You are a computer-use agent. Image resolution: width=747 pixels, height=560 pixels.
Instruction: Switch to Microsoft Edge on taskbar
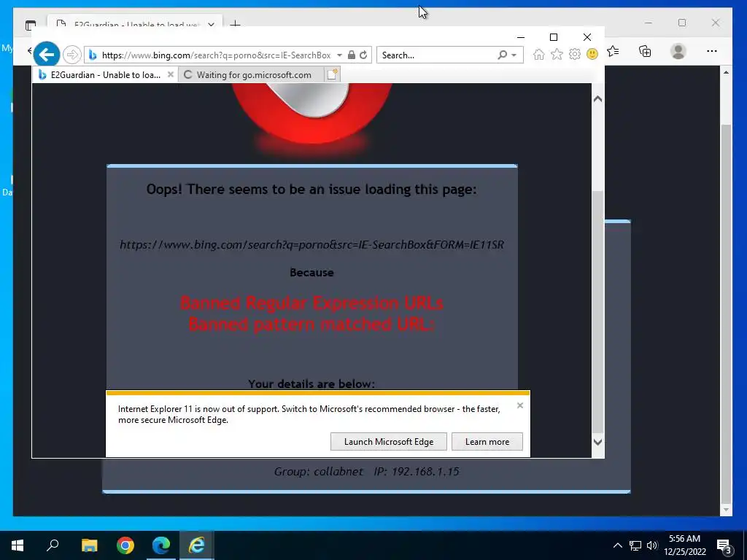pyautogui.click(x=161, y=545)
